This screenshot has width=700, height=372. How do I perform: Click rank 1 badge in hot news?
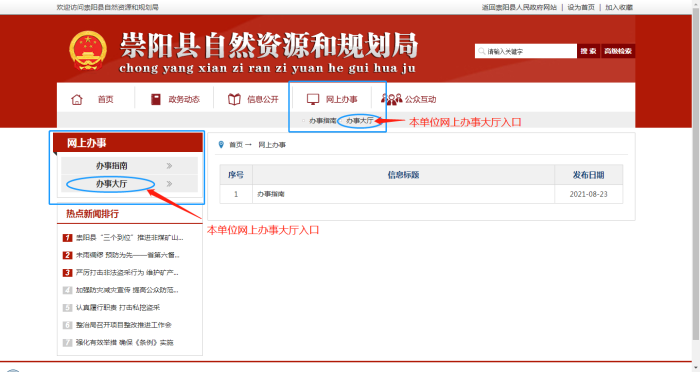(x=67, y=238)
